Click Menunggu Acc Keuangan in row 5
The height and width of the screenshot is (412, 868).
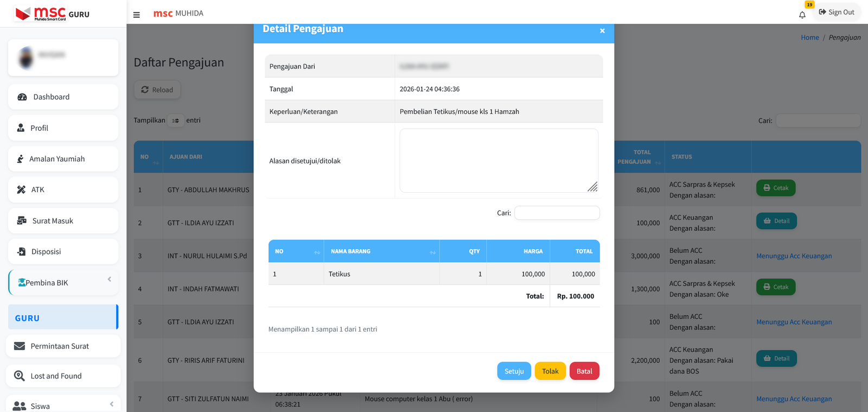[x=794, y=322]
